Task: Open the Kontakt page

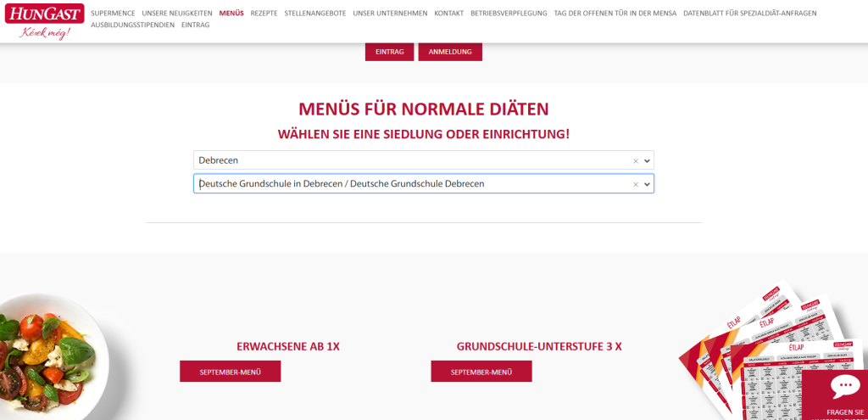Action: 448,14
